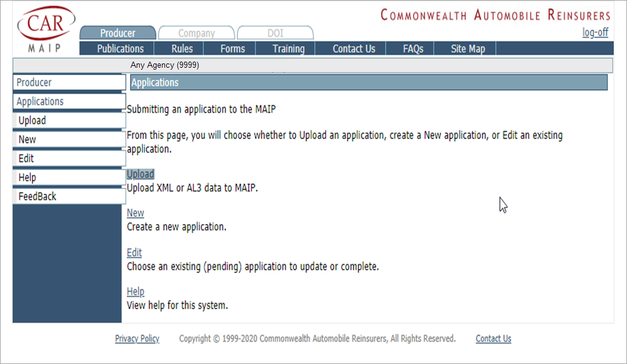Switch to the Company tab

point(196,33)
